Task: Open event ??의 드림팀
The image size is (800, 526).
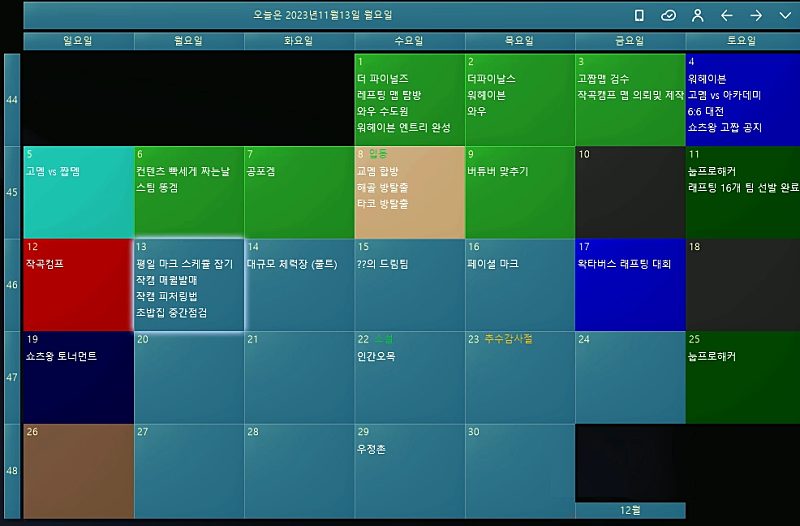Action: (383, 264)
